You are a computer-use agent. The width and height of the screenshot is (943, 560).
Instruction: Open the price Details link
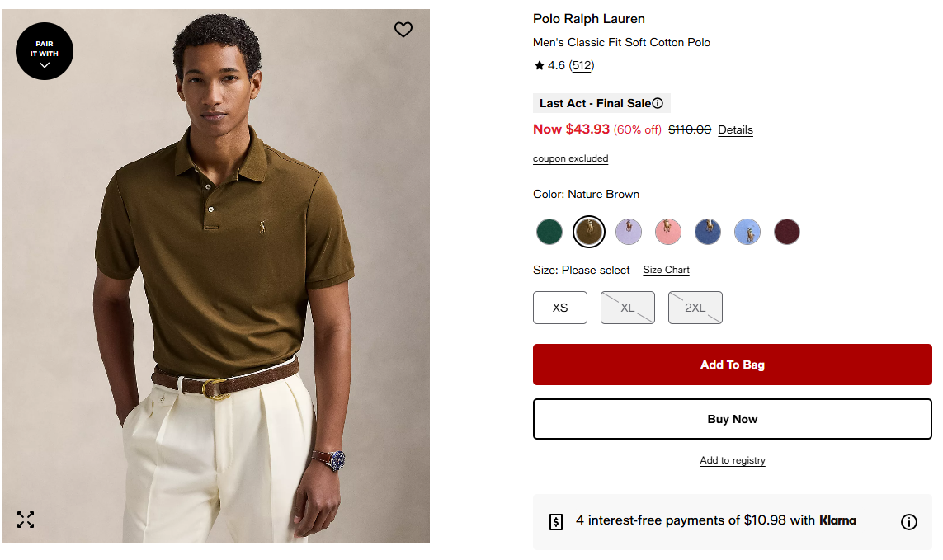pos(735,130)
